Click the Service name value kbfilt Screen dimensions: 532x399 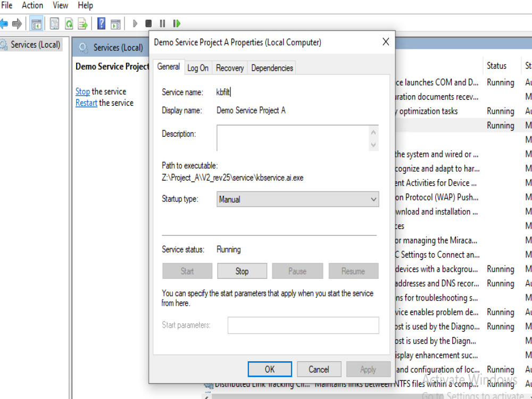point(223,92)
